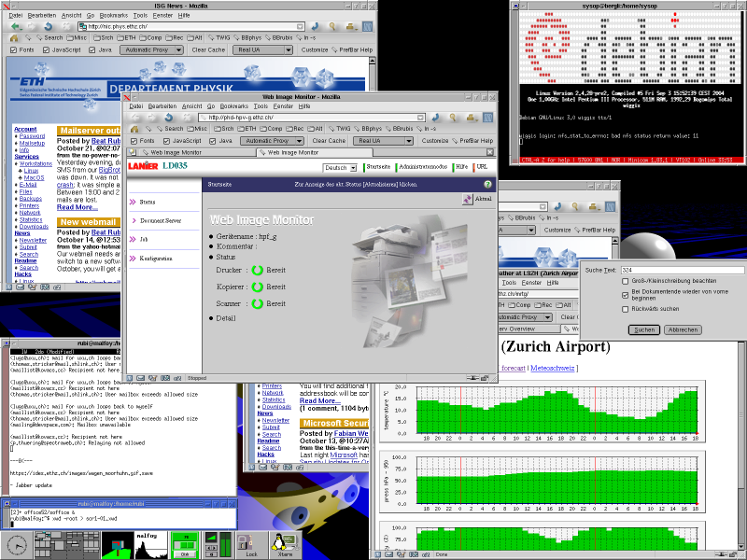This screenshot has width=747, height=560.
Task: Expand the Status section in the sidebar
Action: (143, 202)
